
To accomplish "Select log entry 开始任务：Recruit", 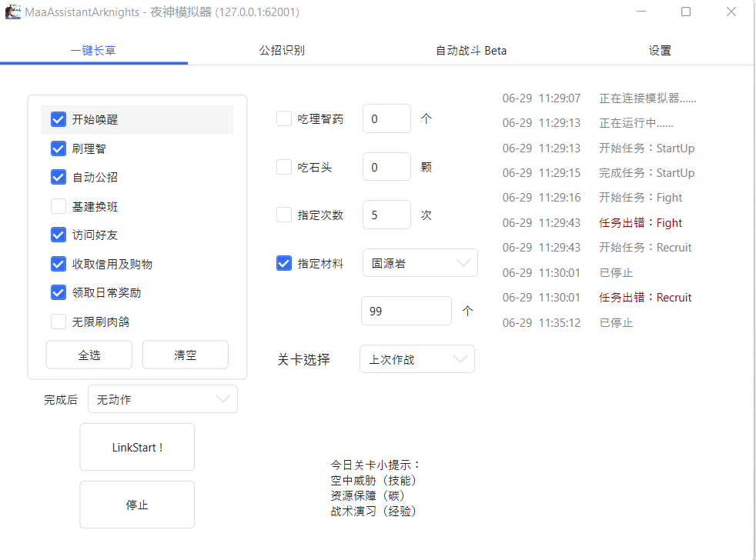I will point(645,247).
